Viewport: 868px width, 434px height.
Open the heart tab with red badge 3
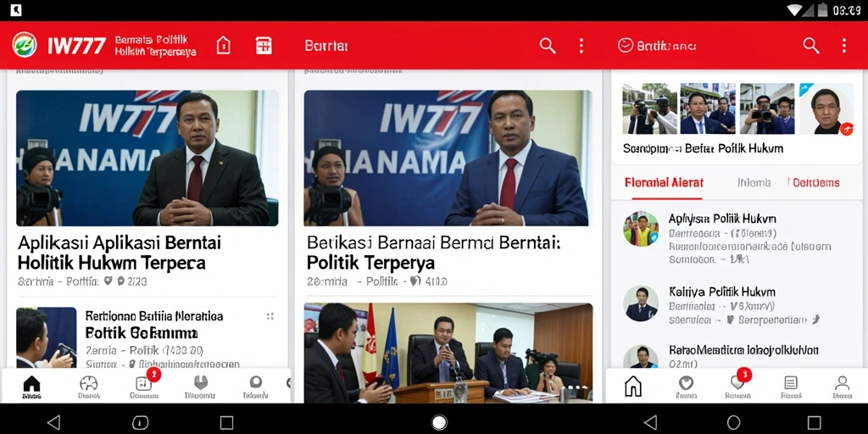(x=737, y=387)
